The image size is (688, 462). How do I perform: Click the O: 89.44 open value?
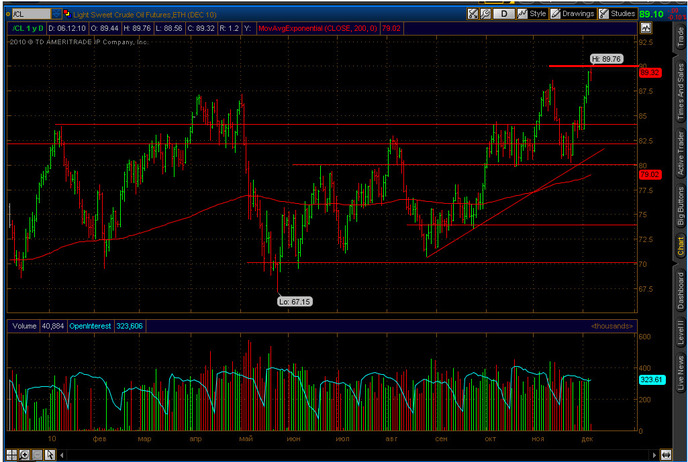104,29
